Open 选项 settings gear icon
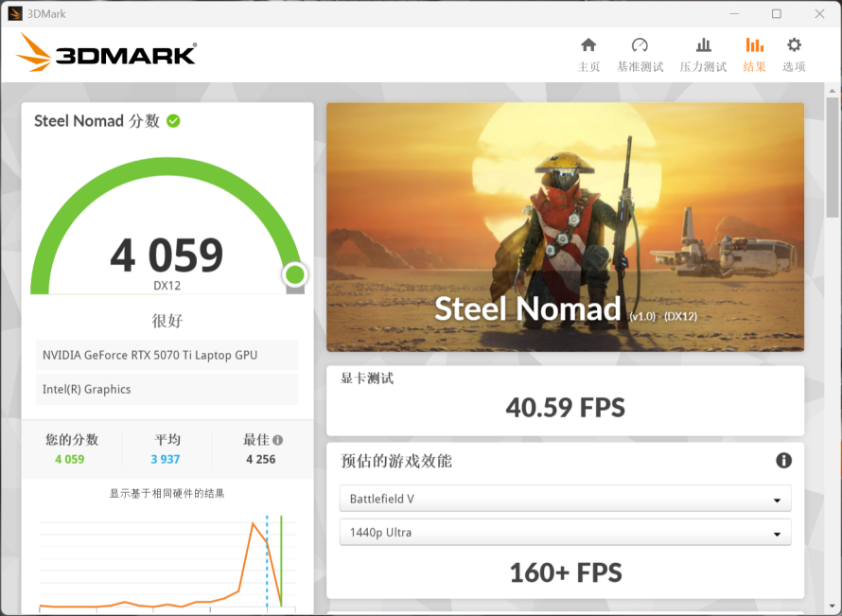This screenshot has height=616, width=842. coord(794,46)
